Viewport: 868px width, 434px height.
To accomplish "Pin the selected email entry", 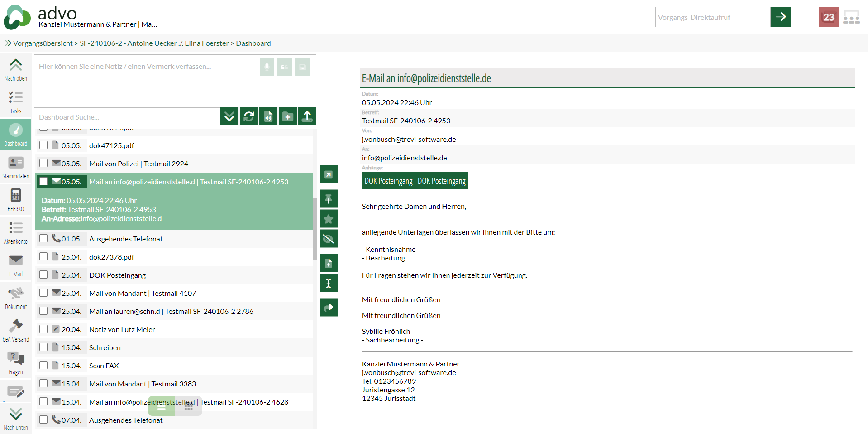I will 329,199.
